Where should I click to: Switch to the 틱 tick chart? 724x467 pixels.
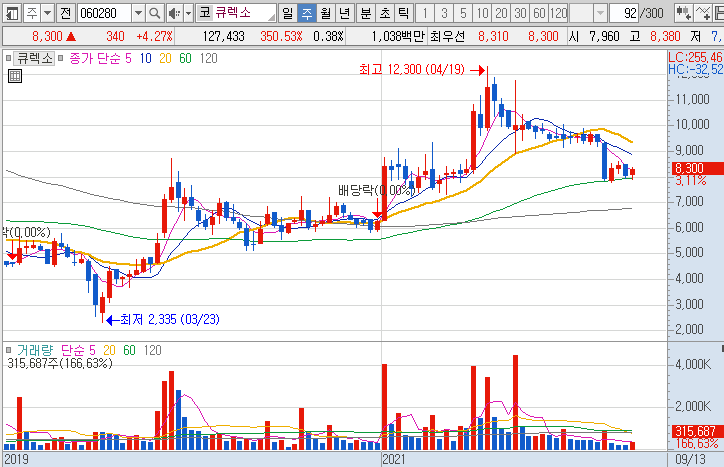pos(404,13)
